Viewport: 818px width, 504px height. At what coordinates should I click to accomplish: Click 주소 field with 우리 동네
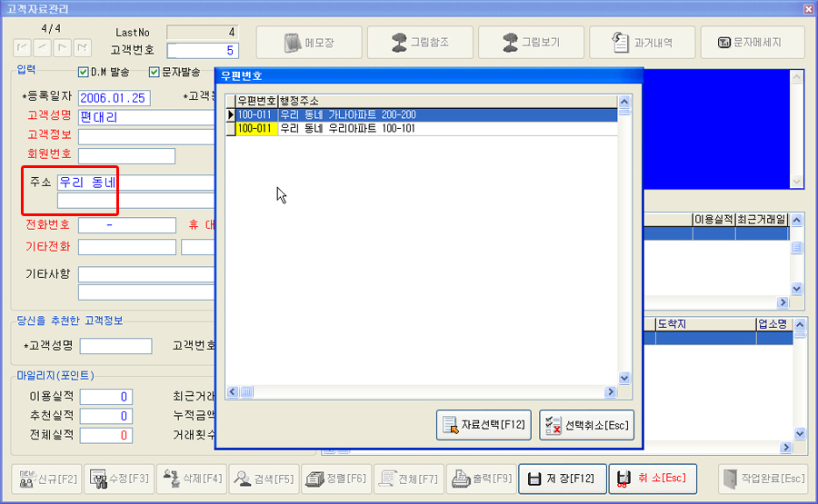[x=136, y=183]
